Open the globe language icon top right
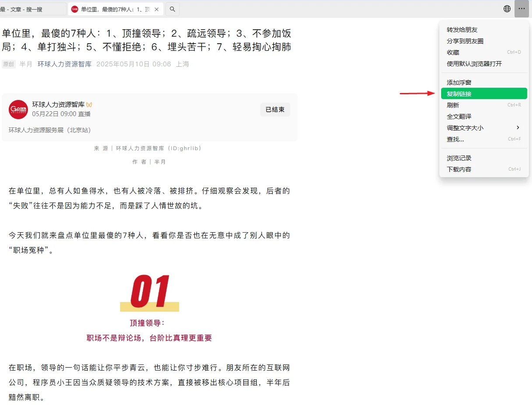Viewport: 532px width, 409px height. click(506, 8)
